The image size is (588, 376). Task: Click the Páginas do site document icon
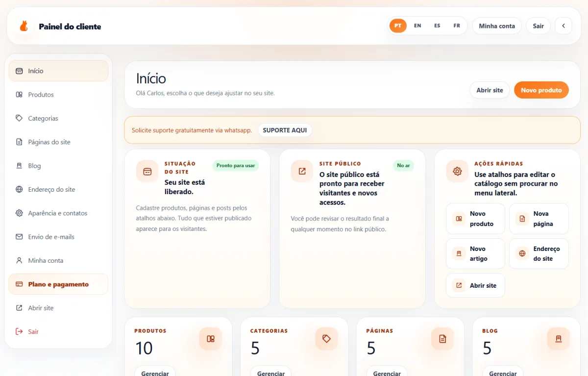[19, 142]
